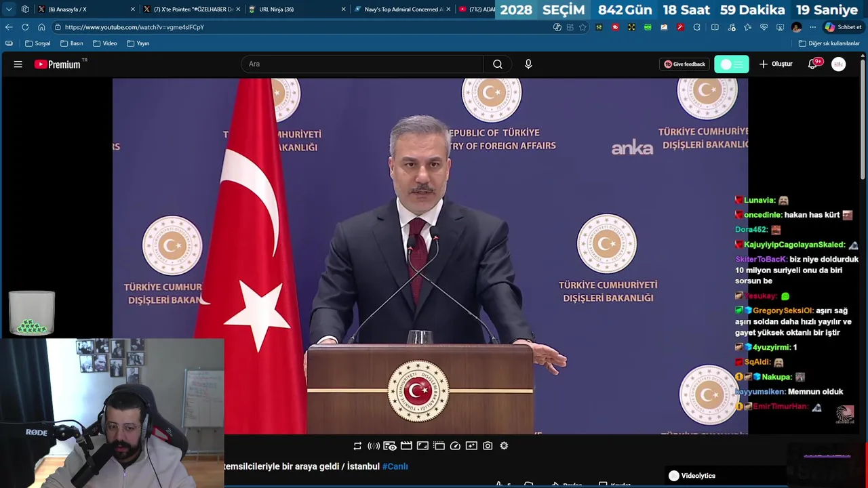
Task: Click the Give feedback button
Action: tap(685, 64)
